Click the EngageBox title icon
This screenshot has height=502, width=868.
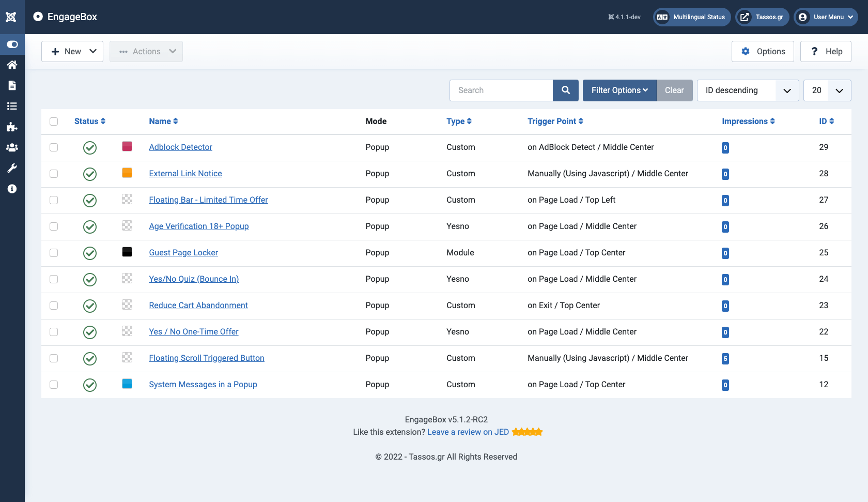pyautogui.click(x=38, y=17)
